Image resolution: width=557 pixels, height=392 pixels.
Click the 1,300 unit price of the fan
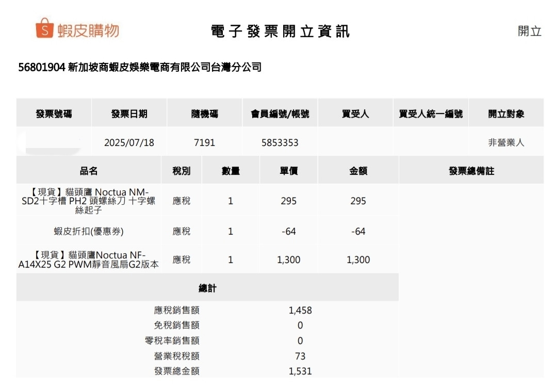click(x=289, y=260)
